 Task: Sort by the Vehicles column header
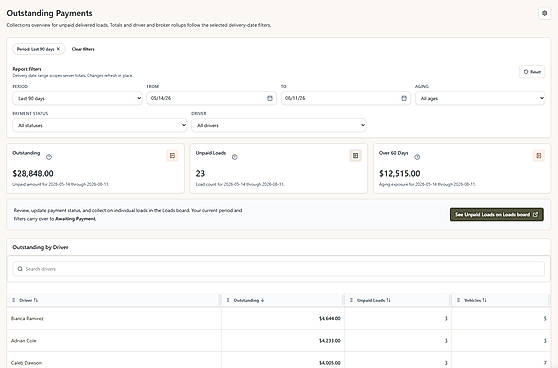click(475, 300)
